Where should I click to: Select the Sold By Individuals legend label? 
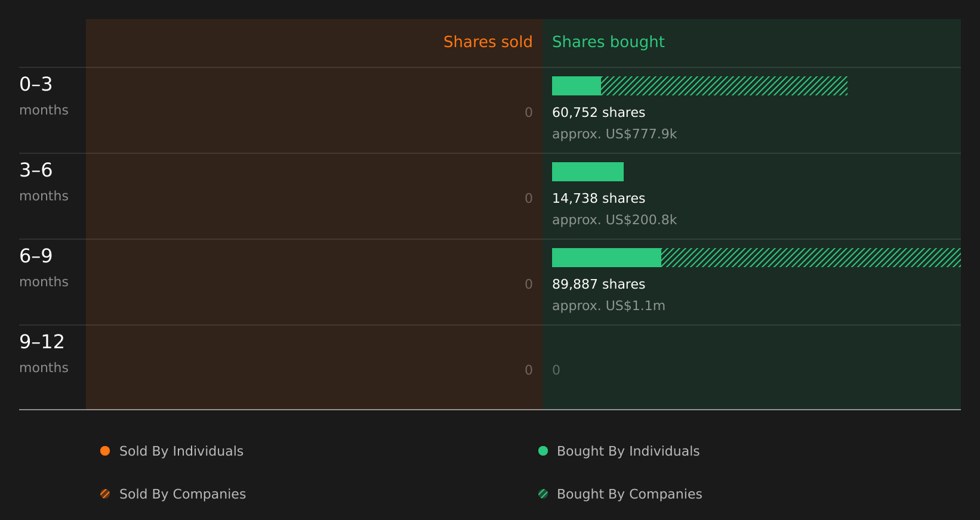[x=181, y=451]
